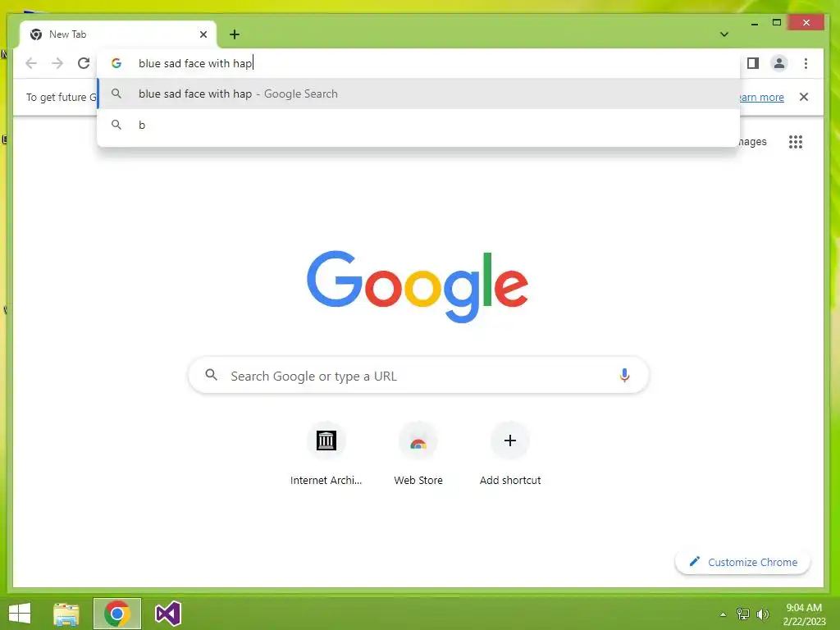
Task: Click the magnifier icon in search box
Action: coord(211,375)
